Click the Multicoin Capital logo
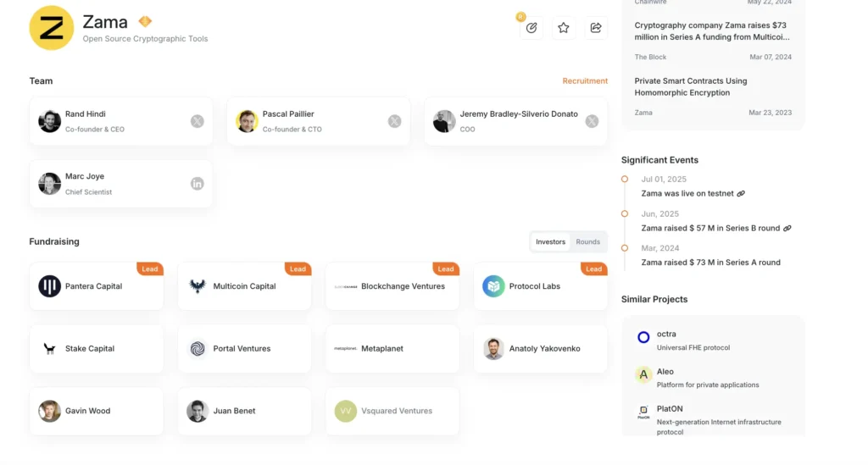This screenshot has height=465, width=868. pos(198,286)
